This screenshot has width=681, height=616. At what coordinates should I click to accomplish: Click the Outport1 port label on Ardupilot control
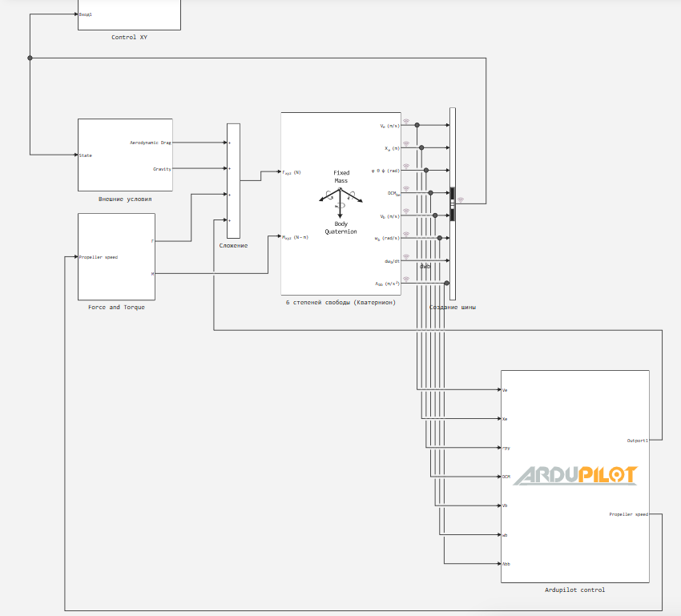click(638, 441)
